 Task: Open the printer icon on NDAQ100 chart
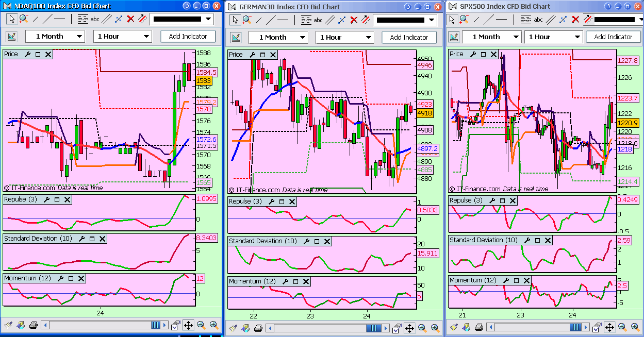point(33,325)
